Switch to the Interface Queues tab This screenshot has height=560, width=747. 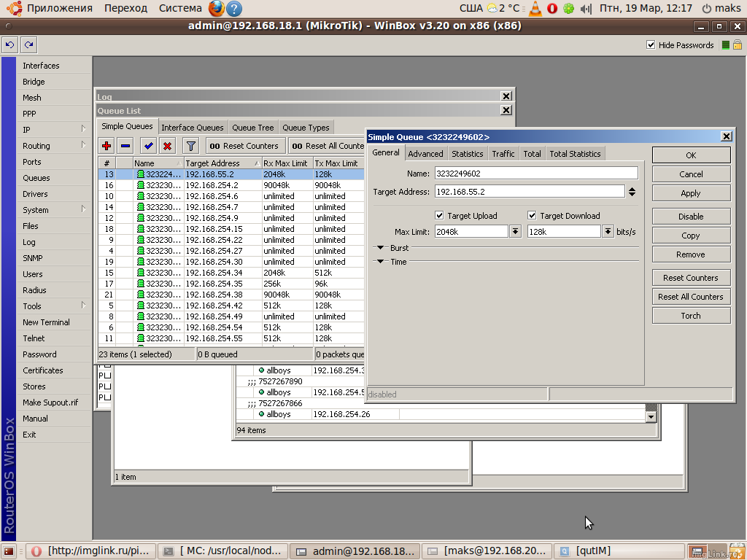[193, 128]
